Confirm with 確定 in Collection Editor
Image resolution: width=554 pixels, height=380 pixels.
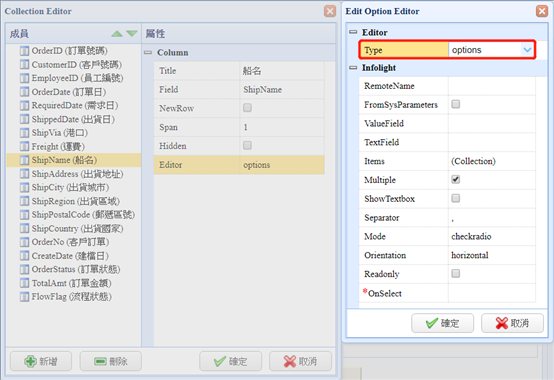click(230, 361)
